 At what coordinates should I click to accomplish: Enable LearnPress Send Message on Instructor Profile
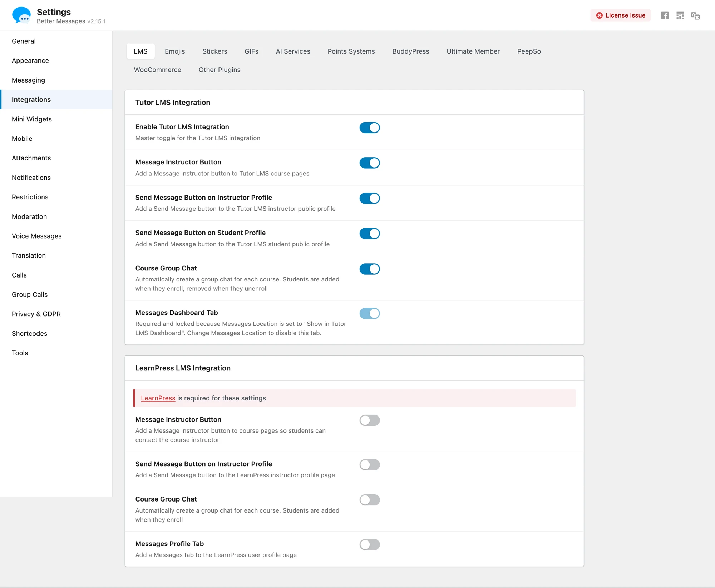coord(370,465)
